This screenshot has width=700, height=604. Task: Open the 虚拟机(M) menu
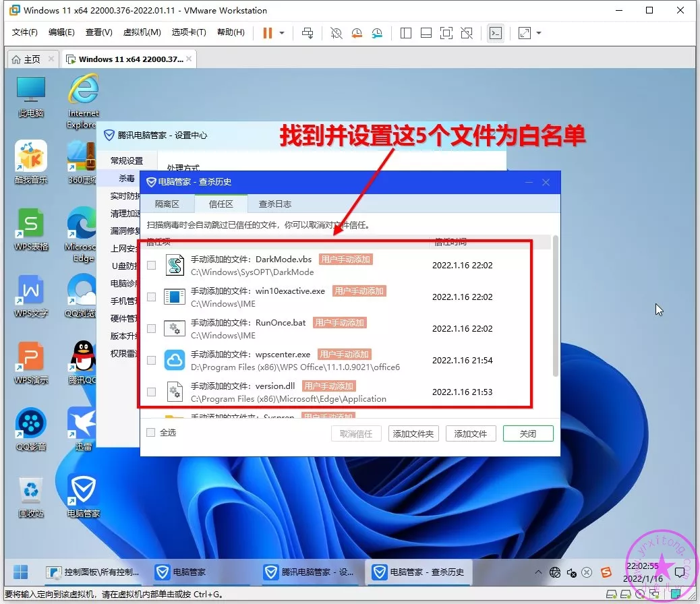click(x=142, y=32)
